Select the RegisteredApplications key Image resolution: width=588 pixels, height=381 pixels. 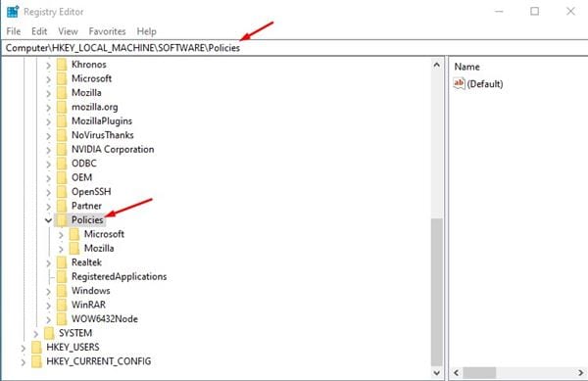coord(120,276)
